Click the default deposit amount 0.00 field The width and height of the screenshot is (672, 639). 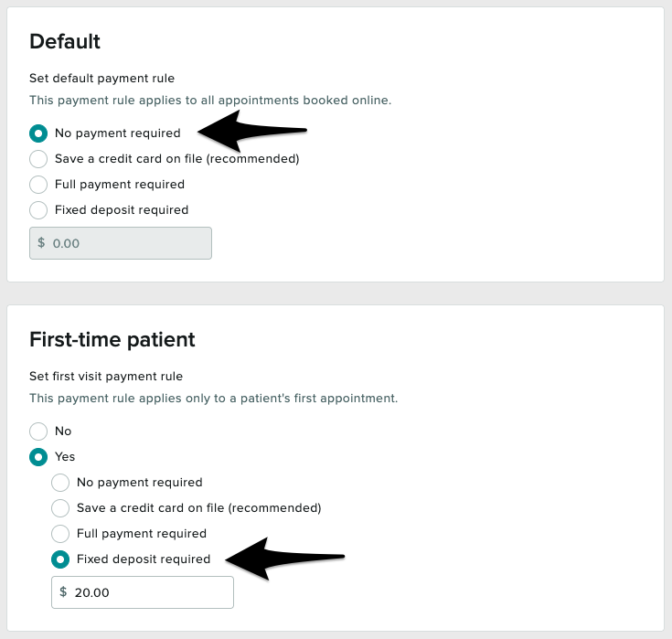[x=128, y=244]
